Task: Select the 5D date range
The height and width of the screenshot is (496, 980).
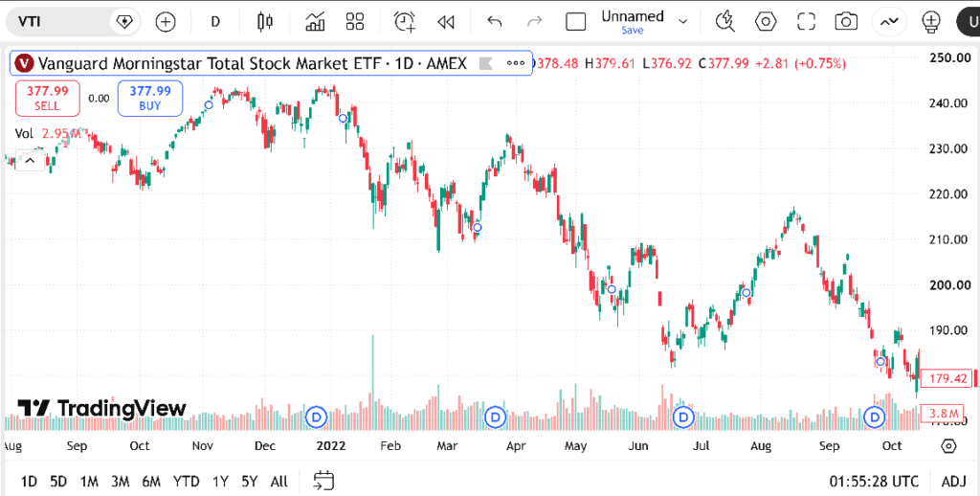Action: pos(58,482)
